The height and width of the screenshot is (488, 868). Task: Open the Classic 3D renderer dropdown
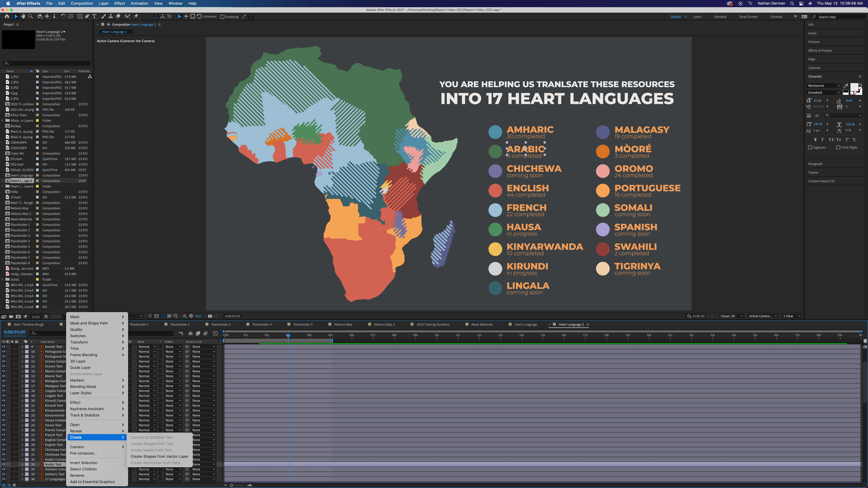(x=731, y=316)
